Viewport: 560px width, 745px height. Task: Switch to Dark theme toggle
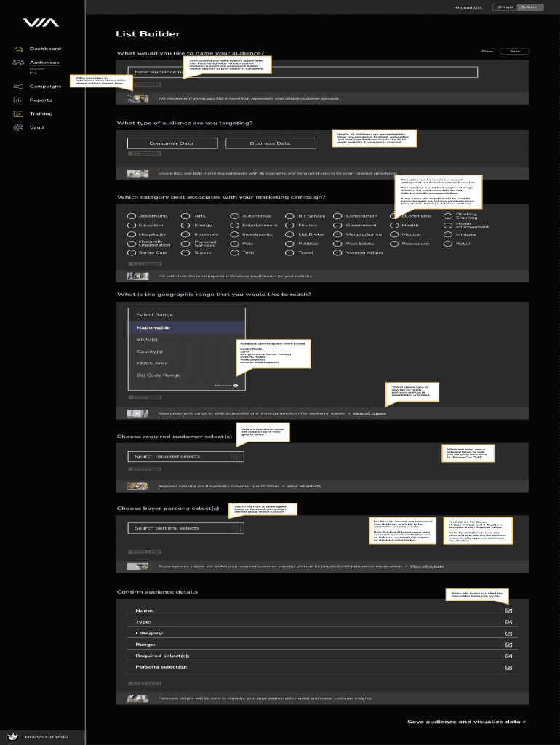click(x=531, y=7)
